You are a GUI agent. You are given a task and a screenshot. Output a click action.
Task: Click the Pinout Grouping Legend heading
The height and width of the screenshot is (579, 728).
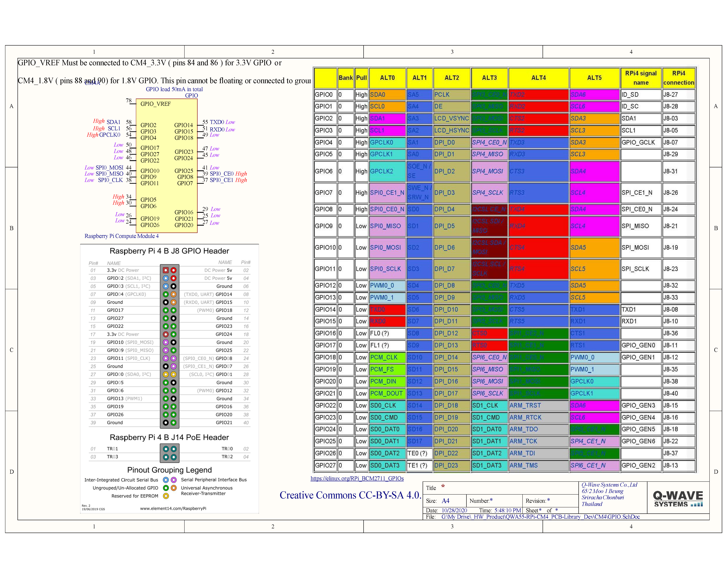click(169, 470)
